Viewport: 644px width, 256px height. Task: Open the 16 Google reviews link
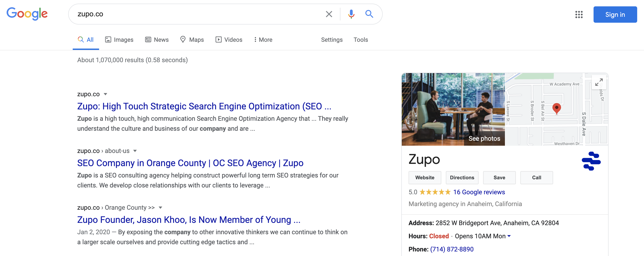click(x=479, y=192)
